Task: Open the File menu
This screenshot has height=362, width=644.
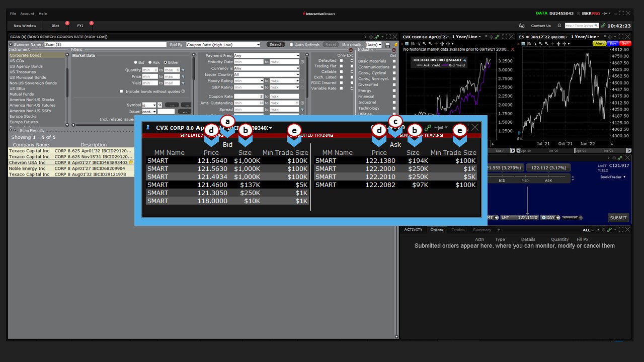Action: point(13,14)
